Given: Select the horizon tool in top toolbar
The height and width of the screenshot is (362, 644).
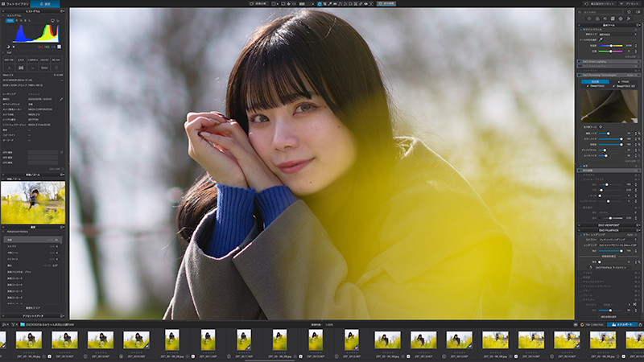Looking at the screenshot, I should click(335, 4).
